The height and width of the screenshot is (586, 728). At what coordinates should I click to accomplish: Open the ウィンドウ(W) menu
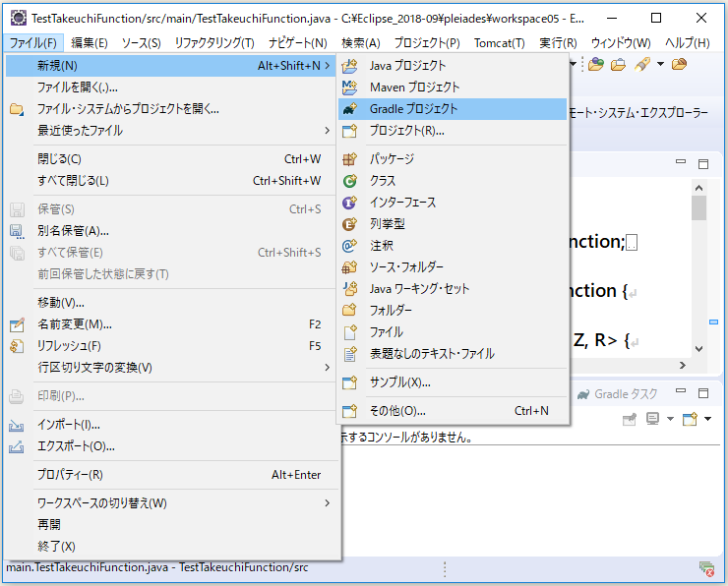[621, 43]
